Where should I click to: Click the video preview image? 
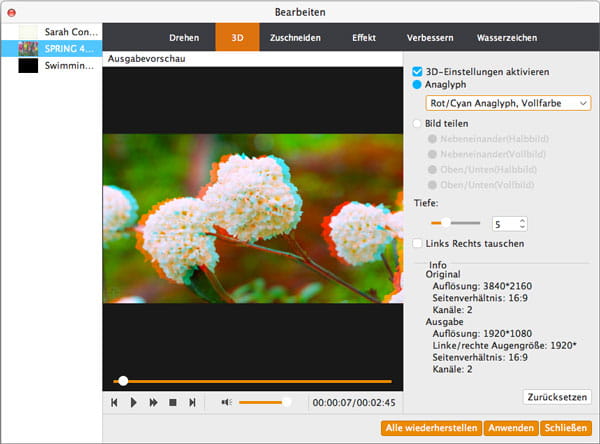pyautogui.click(x=253, y=218)
